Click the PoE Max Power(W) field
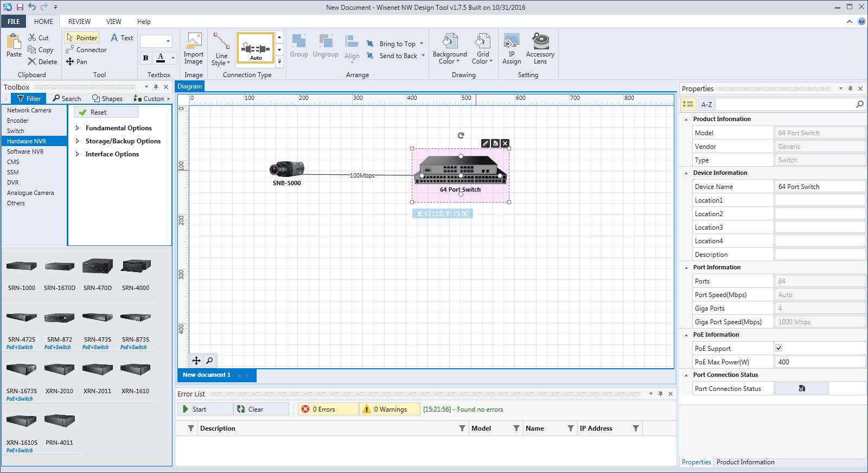 point(820,362)
